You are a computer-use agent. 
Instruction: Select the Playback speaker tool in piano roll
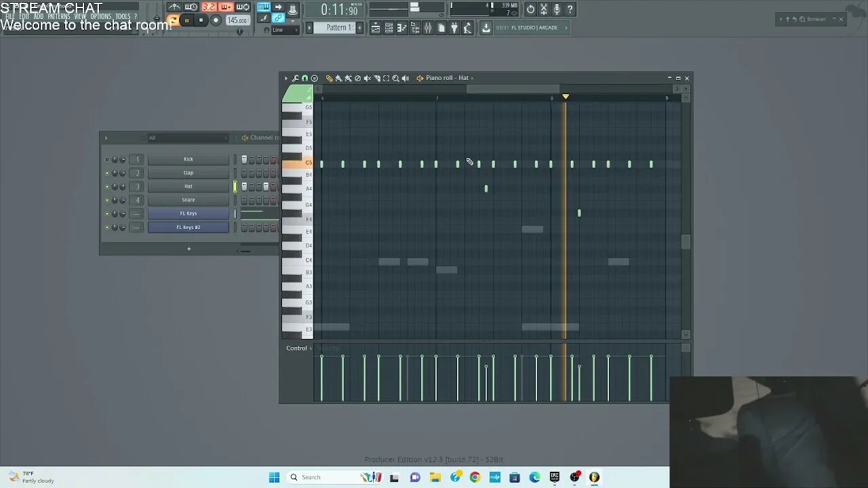click(406, 78)
